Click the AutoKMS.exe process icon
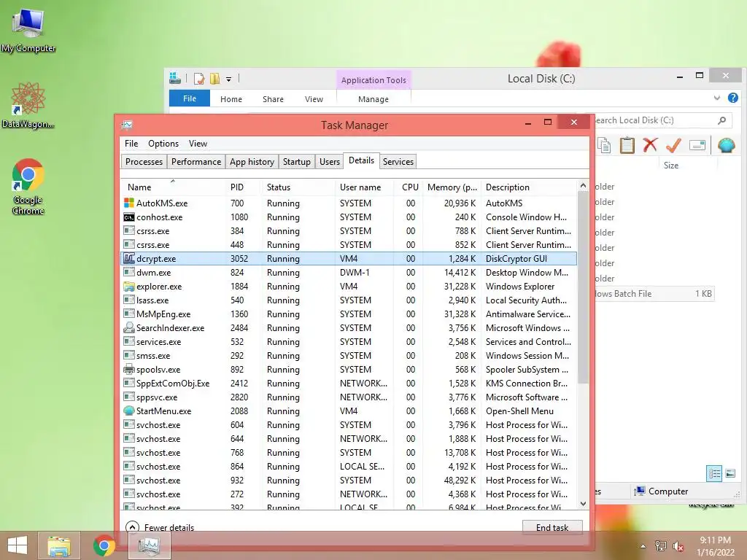The image size is (747, 560). (128, 203)
